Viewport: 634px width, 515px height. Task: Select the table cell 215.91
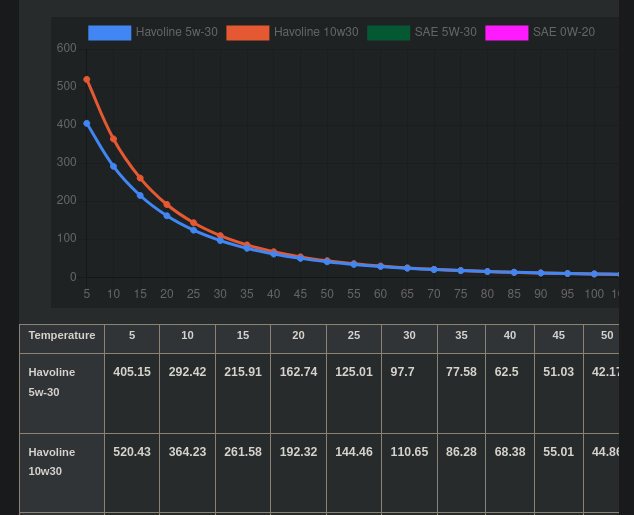tap(243, 393)
